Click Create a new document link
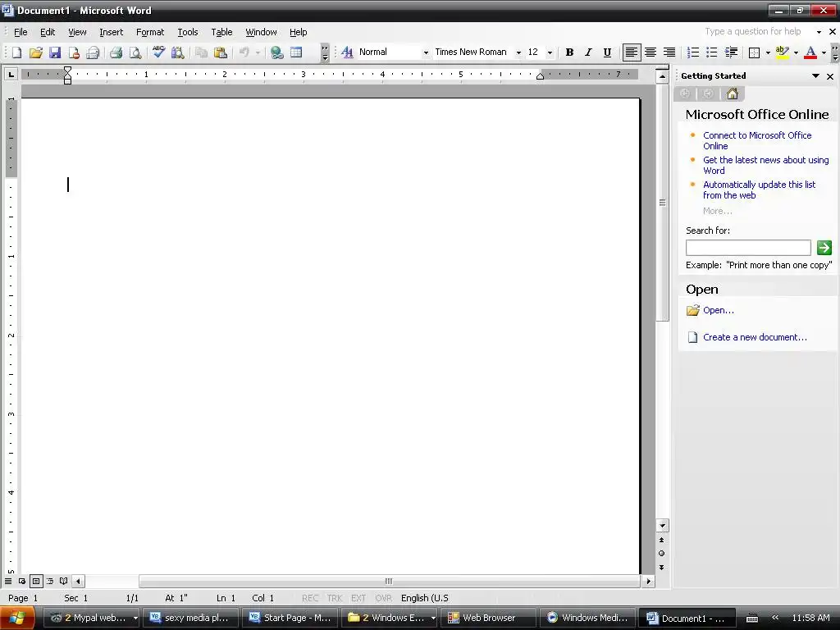840x630 pixels. [755, 337]
